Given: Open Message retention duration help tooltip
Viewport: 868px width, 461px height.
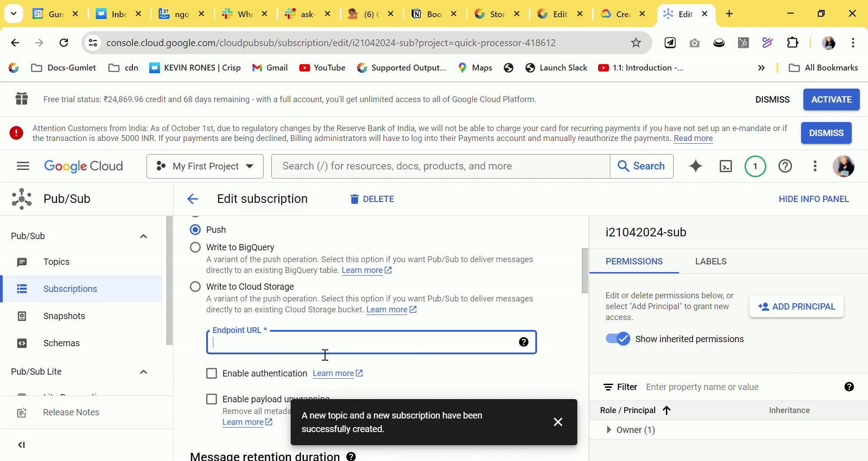Looking at the screenshot, I should pyautogui.click(x=351, y=456).
